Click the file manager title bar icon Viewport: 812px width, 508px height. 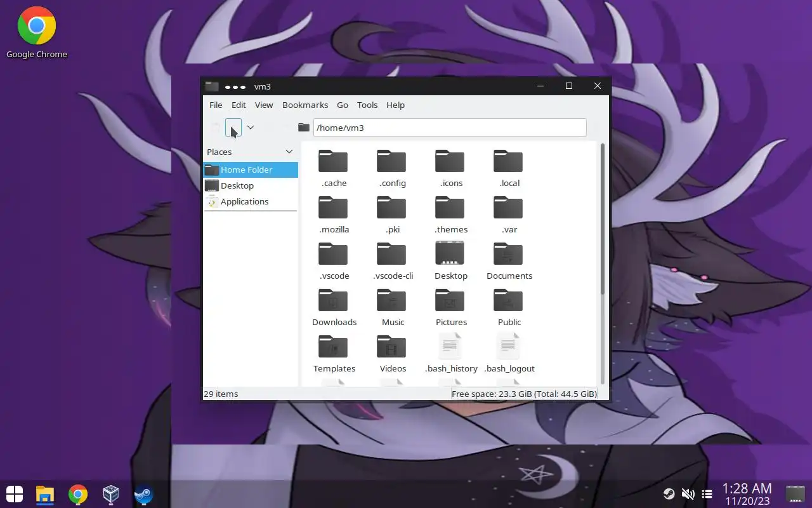[212, 86]
